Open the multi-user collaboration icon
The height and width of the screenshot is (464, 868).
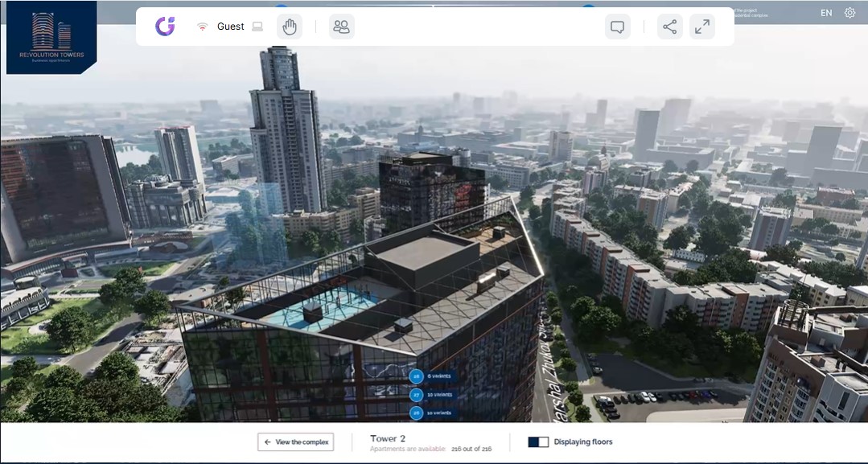pyautogui.click(x=341, y=26)
